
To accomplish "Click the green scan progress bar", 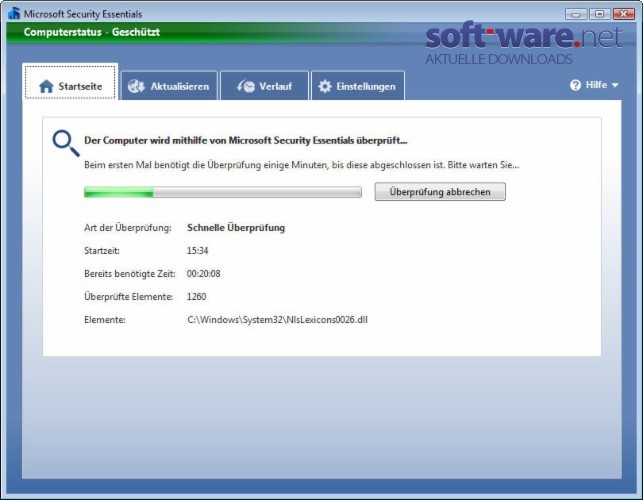I will coord(223,192).
